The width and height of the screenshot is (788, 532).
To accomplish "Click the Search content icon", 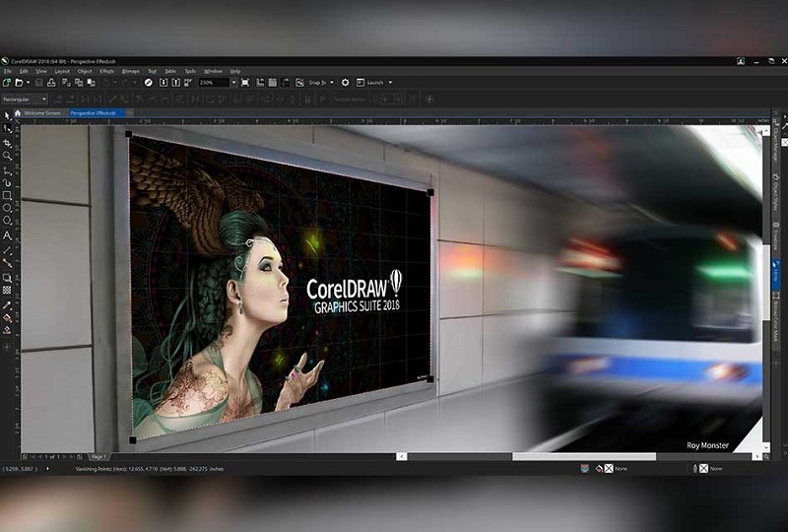I will (149, 83).
